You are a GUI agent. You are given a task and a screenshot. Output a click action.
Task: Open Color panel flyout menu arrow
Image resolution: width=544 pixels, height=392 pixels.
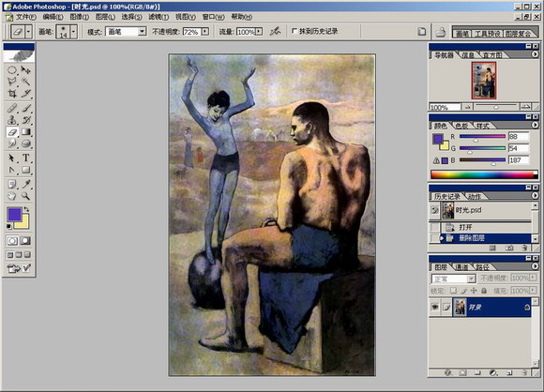point(535,125)
